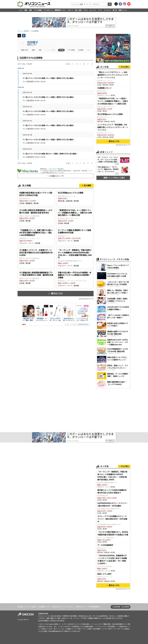
Task: Open May'n feature thumbnail
Action: 101,267
